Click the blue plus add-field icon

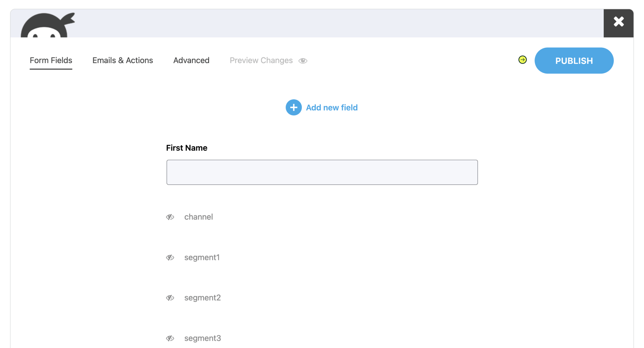(x=293, y=107)
